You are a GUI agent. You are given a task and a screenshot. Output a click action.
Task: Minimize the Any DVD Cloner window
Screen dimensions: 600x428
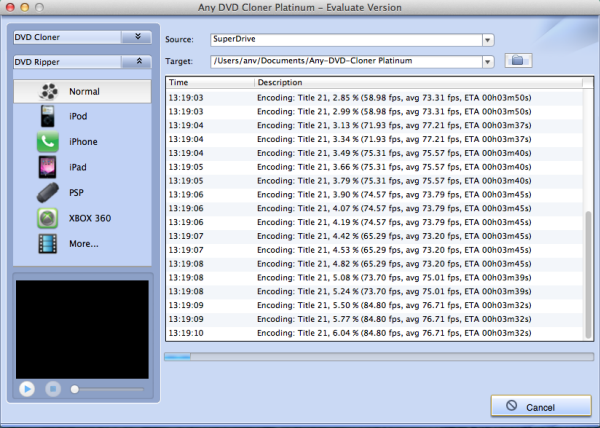click(25, 7)
